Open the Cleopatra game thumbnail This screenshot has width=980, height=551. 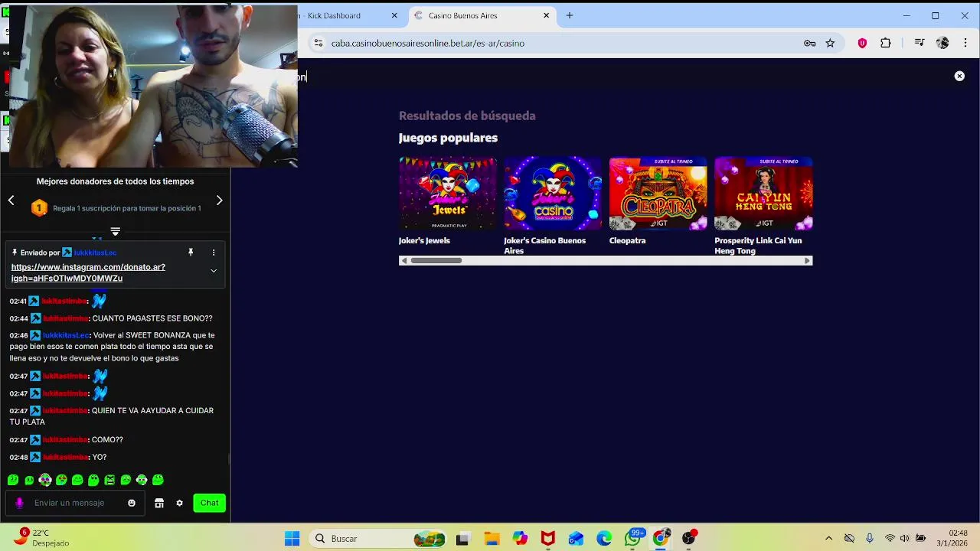click(x=658, y=194)
